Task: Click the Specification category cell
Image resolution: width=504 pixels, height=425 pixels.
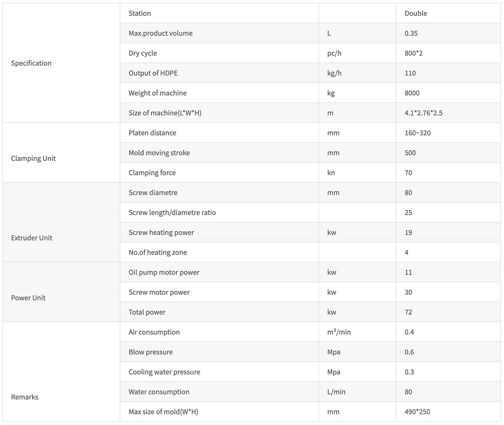Action: click(x=31, y=63)
